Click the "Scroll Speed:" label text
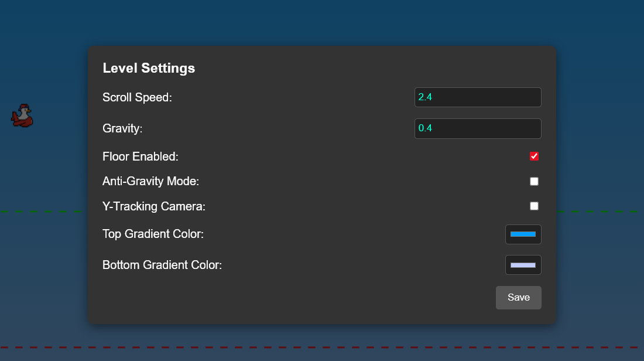 (x=137, y=97)
